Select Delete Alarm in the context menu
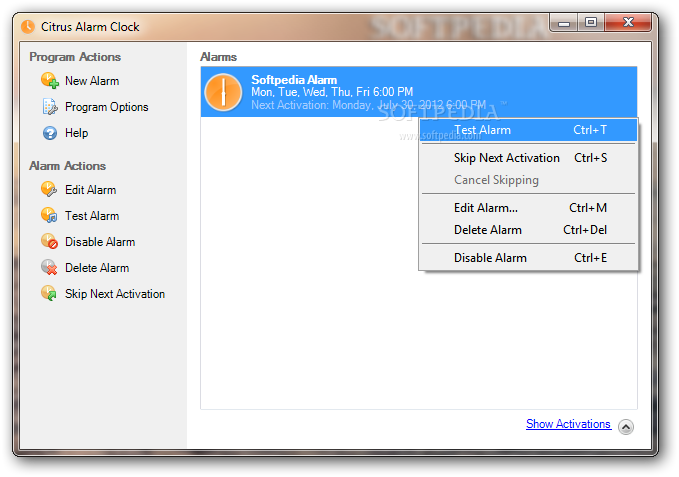The width and height of the screenshot is (679, 477). tap(528, 230)
